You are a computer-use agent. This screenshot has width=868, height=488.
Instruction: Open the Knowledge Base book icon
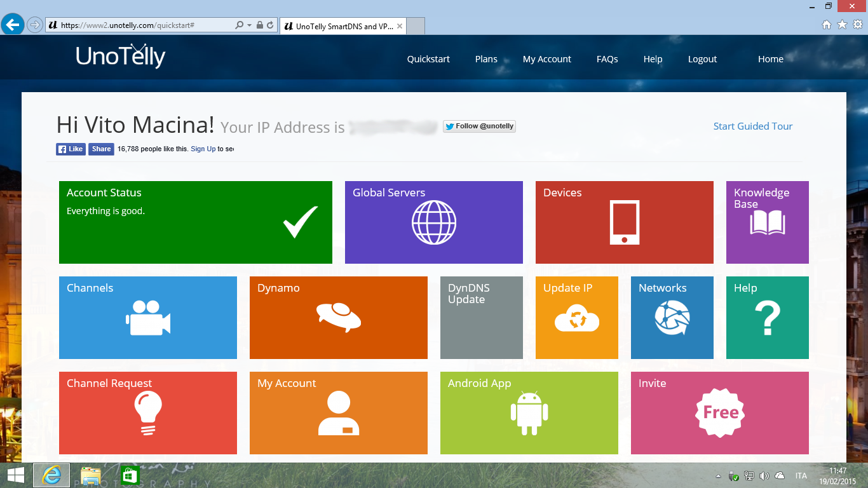pos(768,223)
